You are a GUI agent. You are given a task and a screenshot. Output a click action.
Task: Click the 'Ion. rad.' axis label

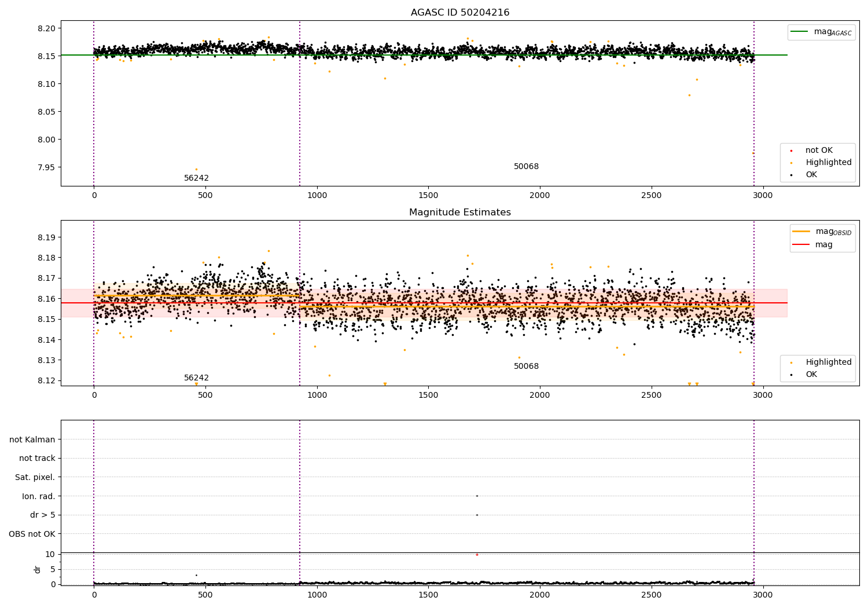[39, 496]
